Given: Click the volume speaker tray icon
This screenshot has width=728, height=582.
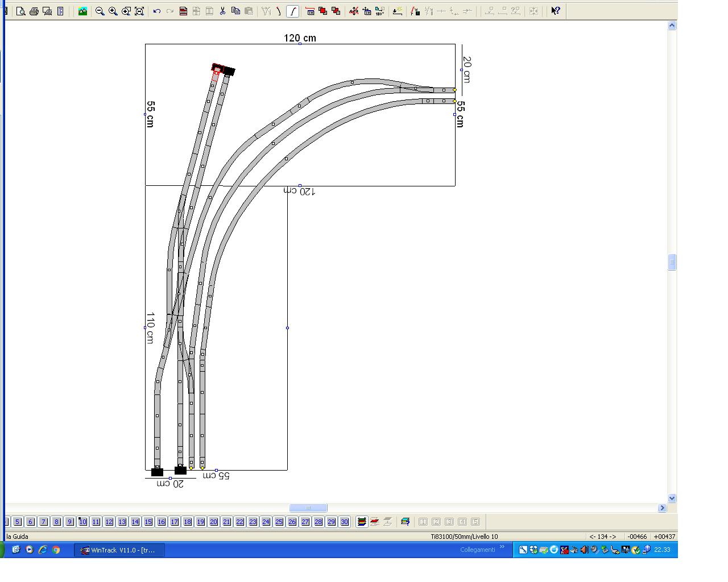Looking at the screenshot, I should coord(584,550).
